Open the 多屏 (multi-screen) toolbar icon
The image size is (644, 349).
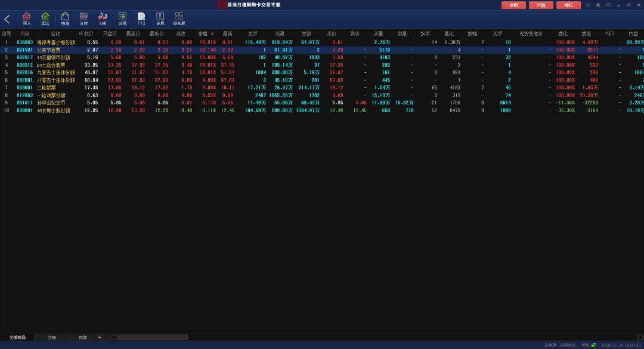160,19
